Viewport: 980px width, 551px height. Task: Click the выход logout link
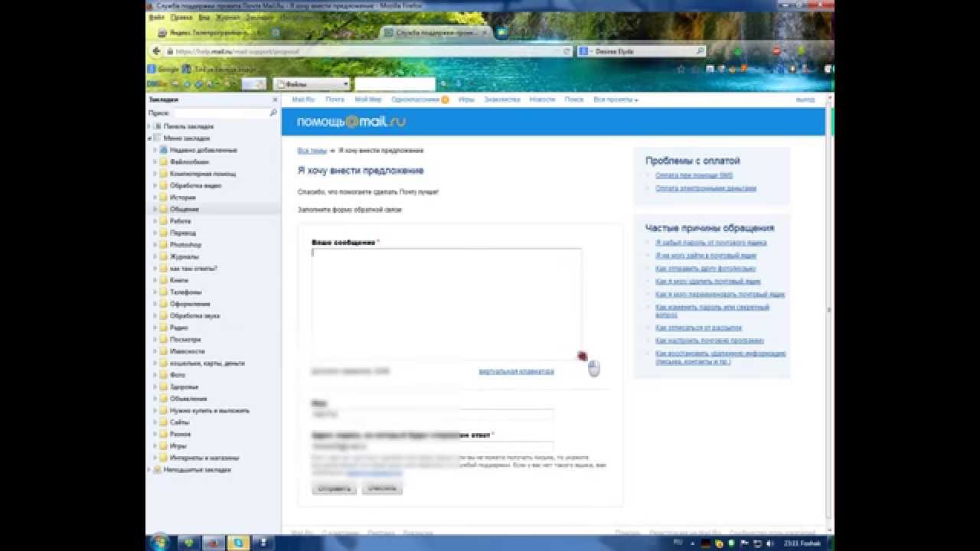pyautogui.click(x=805, y=99)
